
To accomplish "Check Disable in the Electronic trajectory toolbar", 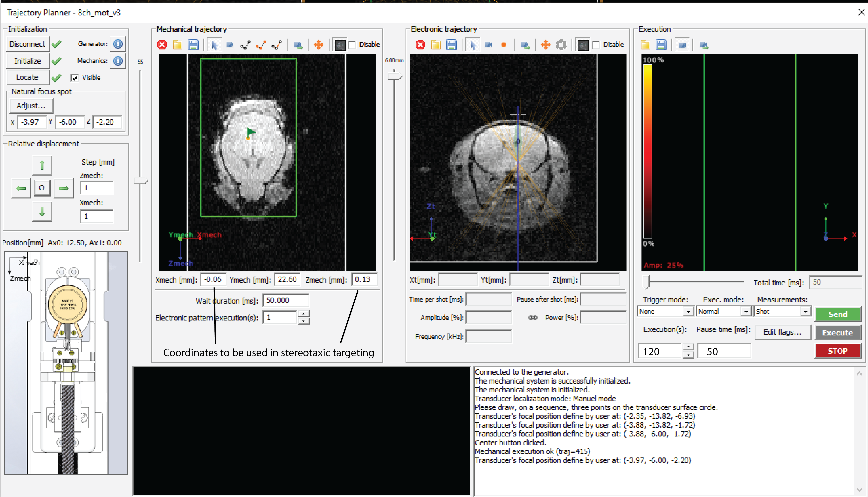I will pos(596,45).
